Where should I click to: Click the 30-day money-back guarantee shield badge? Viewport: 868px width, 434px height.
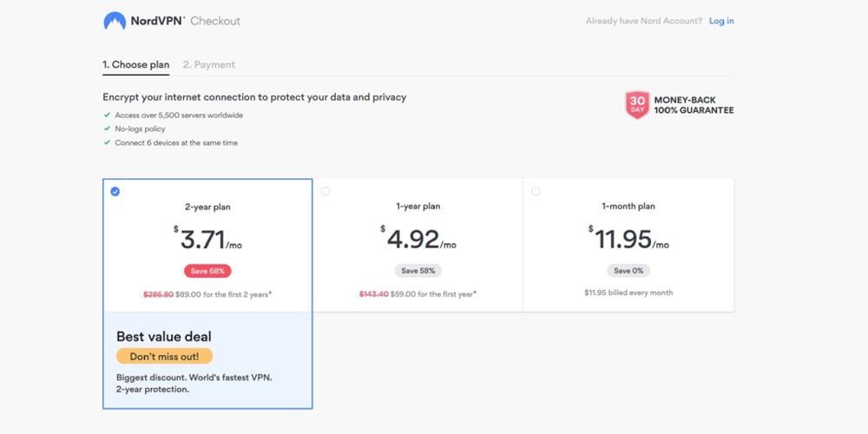click(x=637, y=105)
